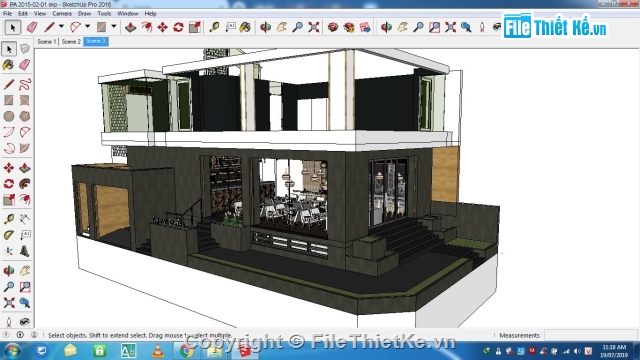
Task: Click the Send to LayOut icon
Action: (x=365, y=27)
